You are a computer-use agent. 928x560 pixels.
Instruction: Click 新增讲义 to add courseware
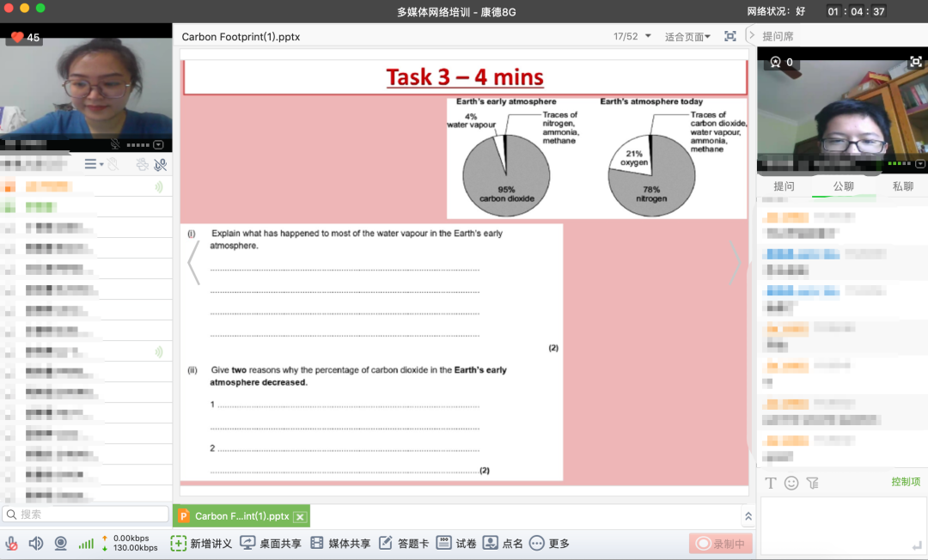coord(201,544)
